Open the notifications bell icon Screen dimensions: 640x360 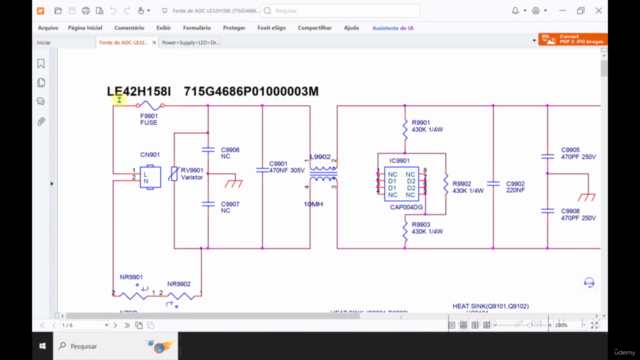pos(516,11)
